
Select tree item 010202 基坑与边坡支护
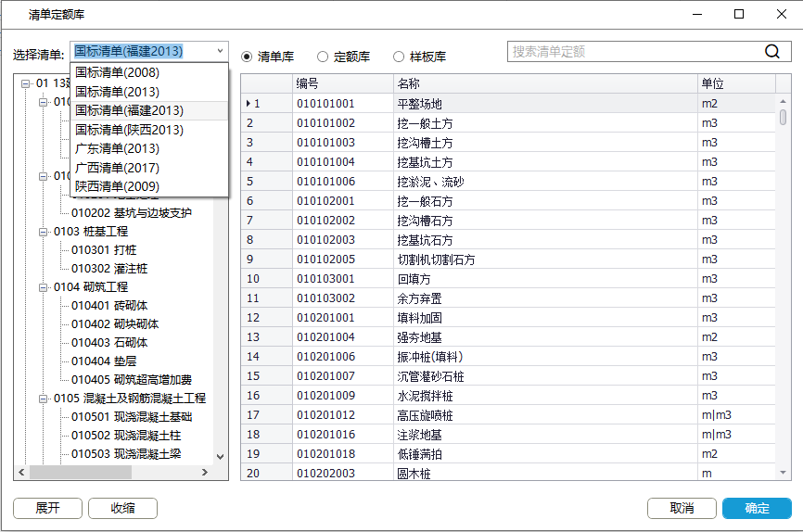(x=132, y=213)
